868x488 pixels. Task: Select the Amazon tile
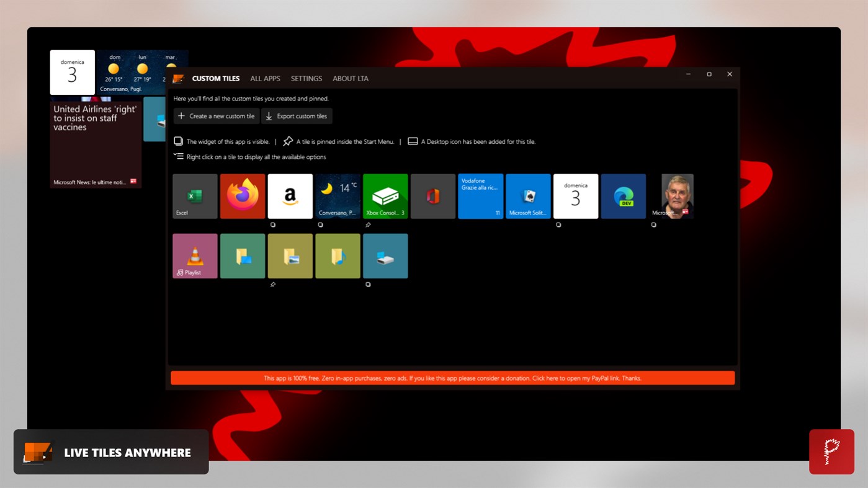pyautogui.click(x=290, y=195)
